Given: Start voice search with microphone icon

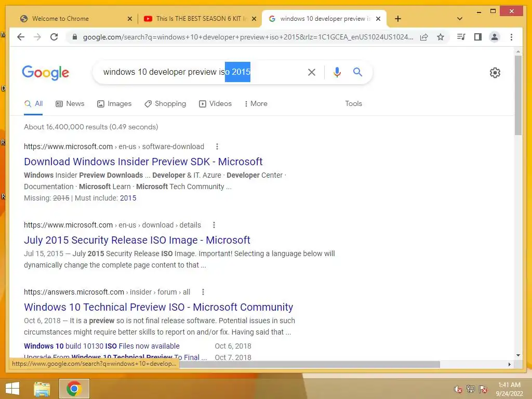Looking at the screenshot, I should pos(337,72).
